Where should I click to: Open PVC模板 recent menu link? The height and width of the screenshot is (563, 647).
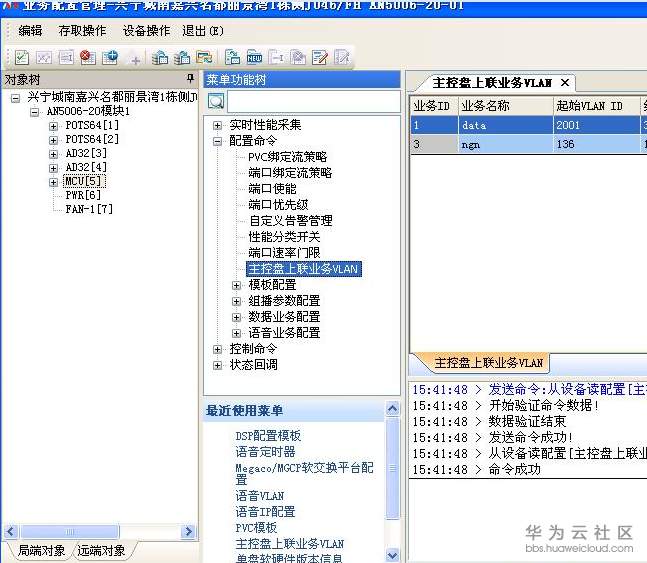[256, 528]
